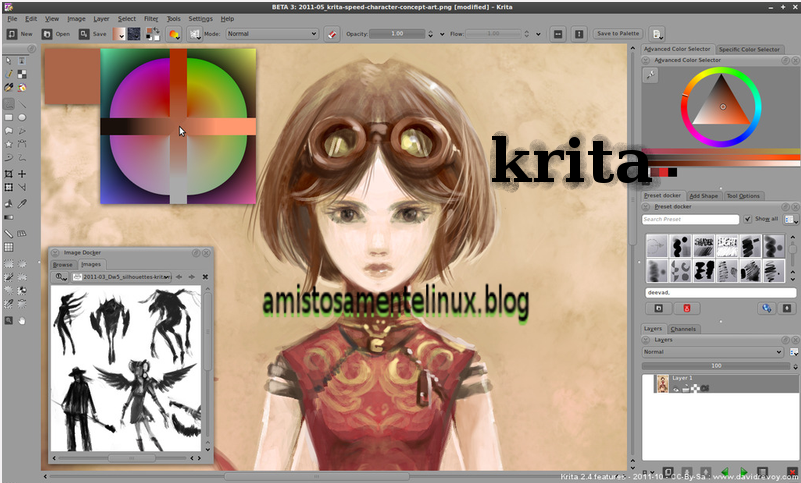Toggle Layer 1 visibility eye
Viewport: 801px width, 483px height.
(676, 389)
